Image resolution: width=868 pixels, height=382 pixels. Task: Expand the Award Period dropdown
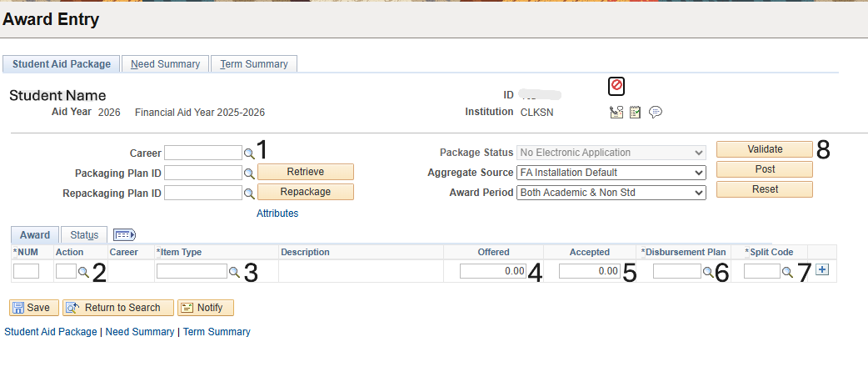[611, 193]
